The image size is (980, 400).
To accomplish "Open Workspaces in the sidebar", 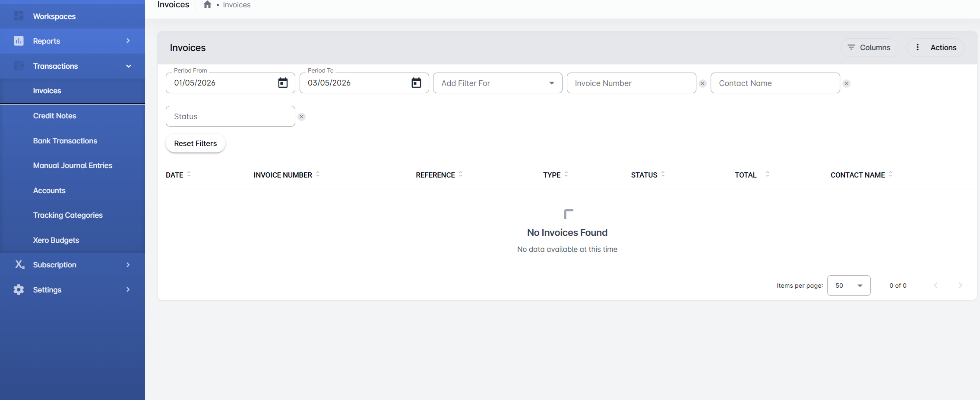I will 73,16.
